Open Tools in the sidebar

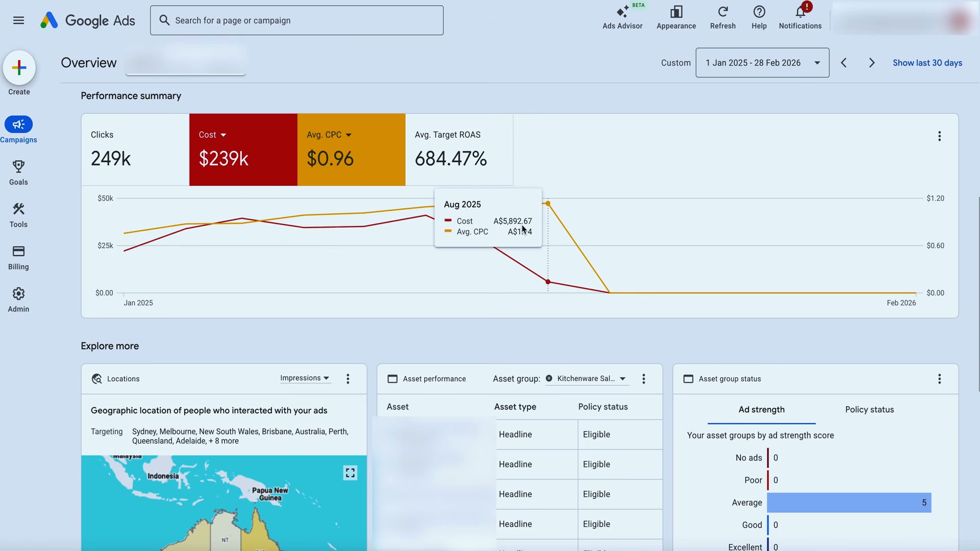click(x=18, y=215)
